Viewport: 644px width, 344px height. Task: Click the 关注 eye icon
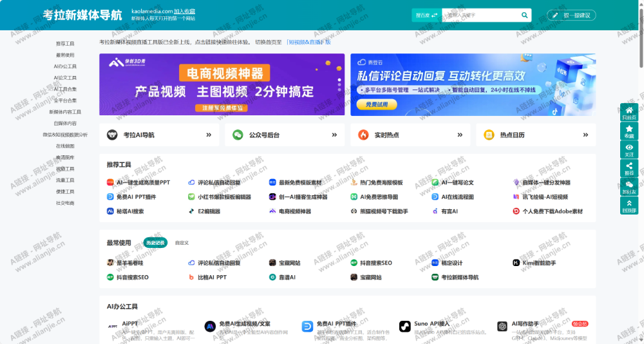click(x=629, y=147)
